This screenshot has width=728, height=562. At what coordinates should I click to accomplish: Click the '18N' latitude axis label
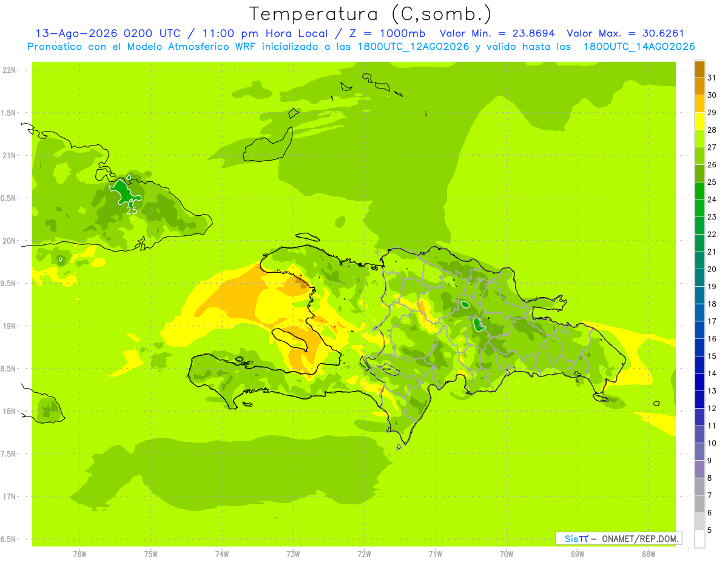pos(10,412)
